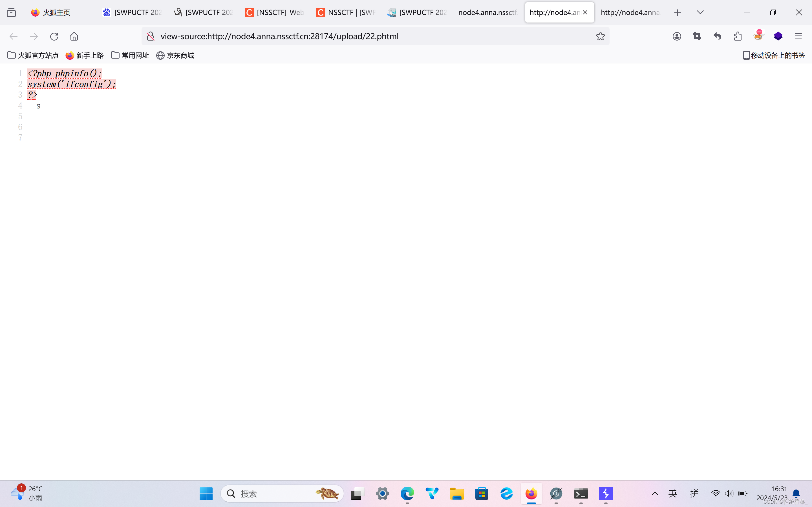Click the connection not secure lock icon
The height and width of the screenshot is (507, 812).
[151, 36]
